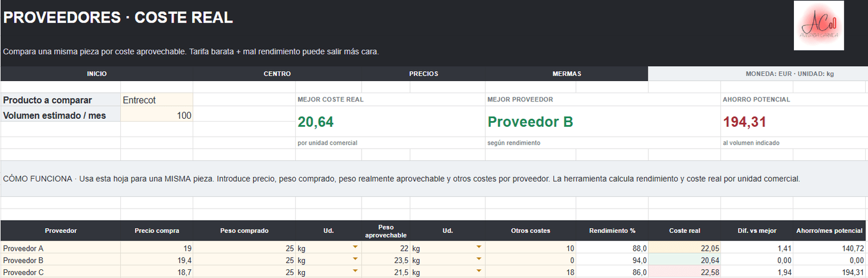Select Proveedor B real cost green cell
The width and height of the screenshot is (868, 278).
(685, 260)
